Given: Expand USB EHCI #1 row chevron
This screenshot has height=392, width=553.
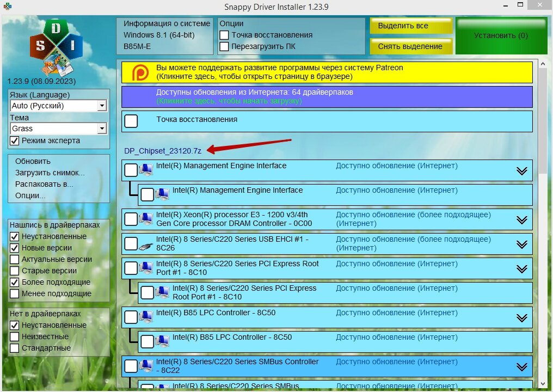Looking at the screenshot, I should point(522,244).
